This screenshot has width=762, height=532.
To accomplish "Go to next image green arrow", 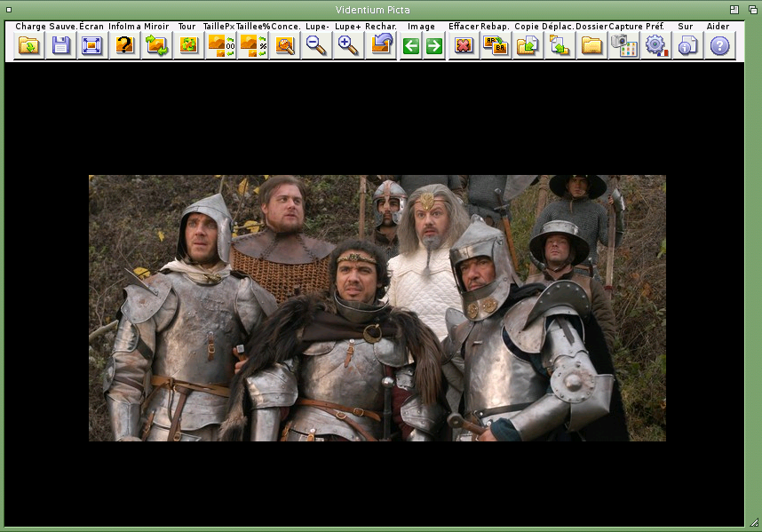I will pyautogui.click(x=433, y=46).
